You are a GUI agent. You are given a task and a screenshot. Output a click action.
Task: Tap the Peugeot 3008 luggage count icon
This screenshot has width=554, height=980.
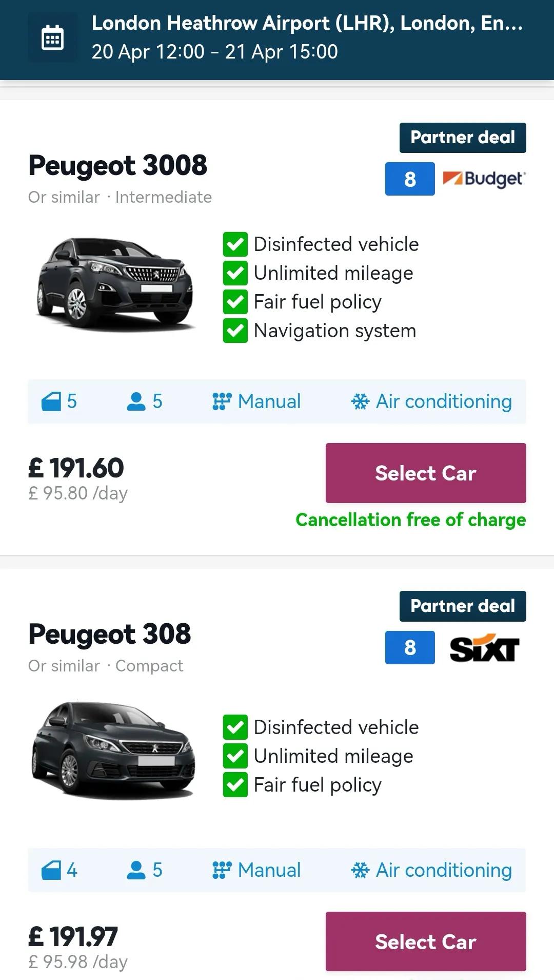coord(51,401)
